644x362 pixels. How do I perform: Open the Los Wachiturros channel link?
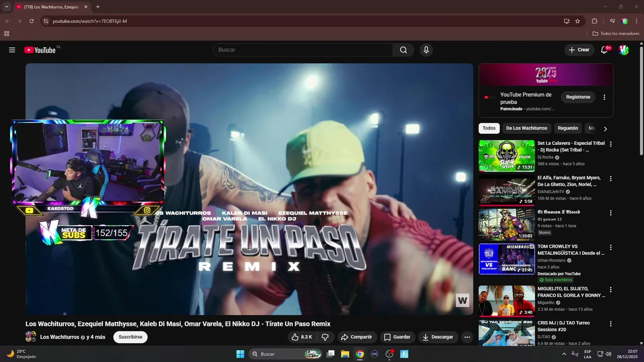(59, 337)
